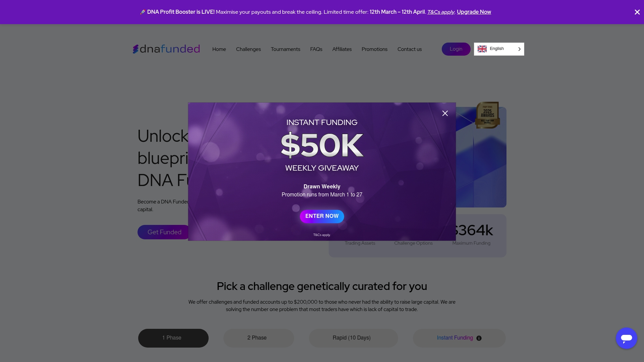The image size is (644, 362).
Task: Open the FAQs section
Action: pos(316,49)
